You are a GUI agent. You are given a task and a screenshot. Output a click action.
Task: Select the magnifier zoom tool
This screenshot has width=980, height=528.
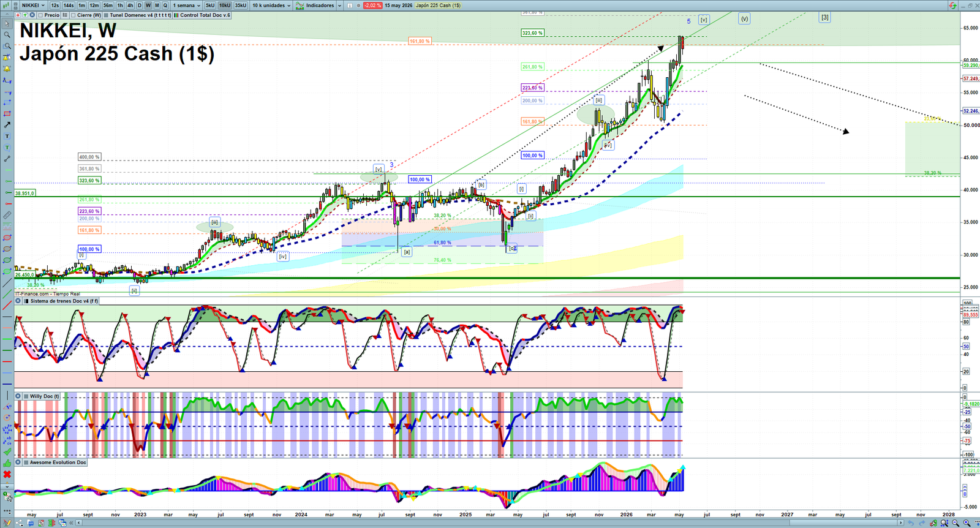coord(7,34)
